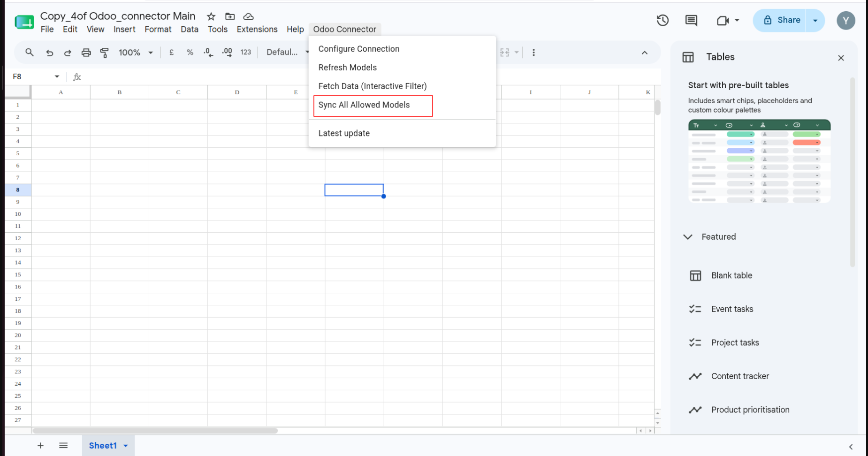Open the Meet camera dropdown arrow
The height and width of the screenshot is (456, 868).
tap(737, 20)
